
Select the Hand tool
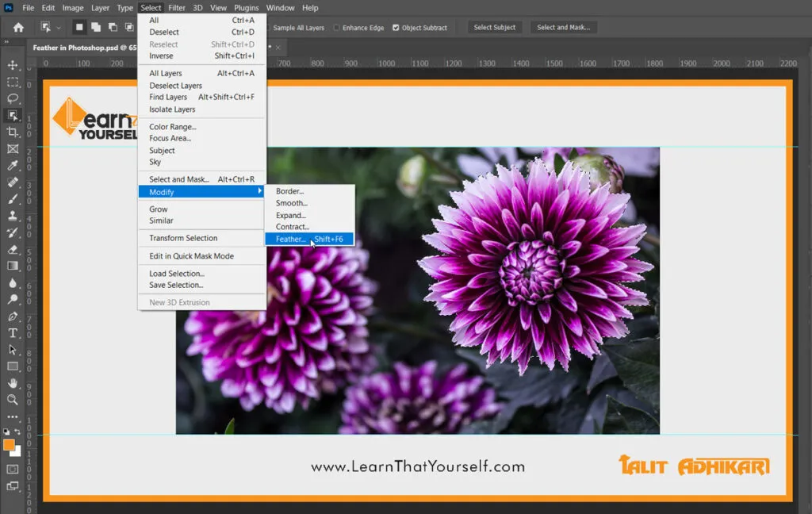[13, 383]
